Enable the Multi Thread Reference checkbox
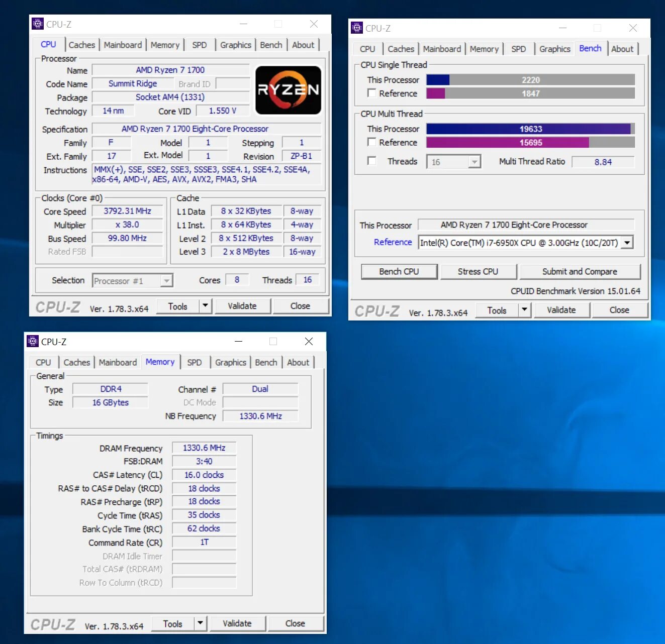 click(372, 142)
